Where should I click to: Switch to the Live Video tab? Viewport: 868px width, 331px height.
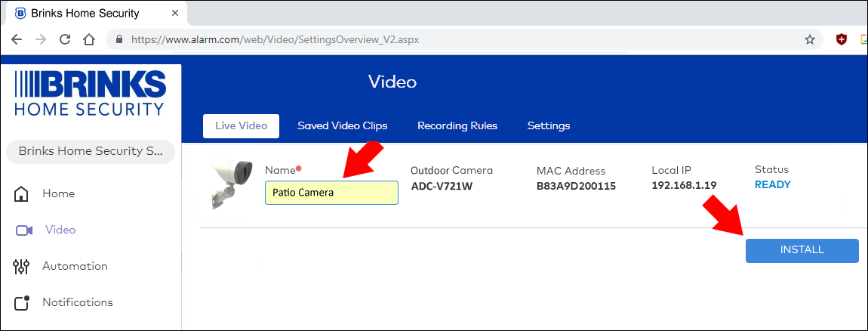[242, 126]
